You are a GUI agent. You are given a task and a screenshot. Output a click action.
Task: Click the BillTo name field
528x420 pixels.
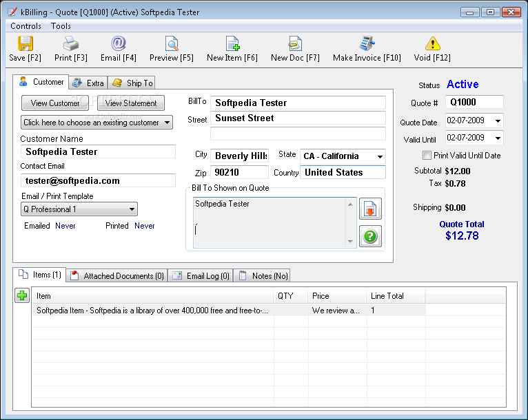pyautogui.click(x=298, y=103)
